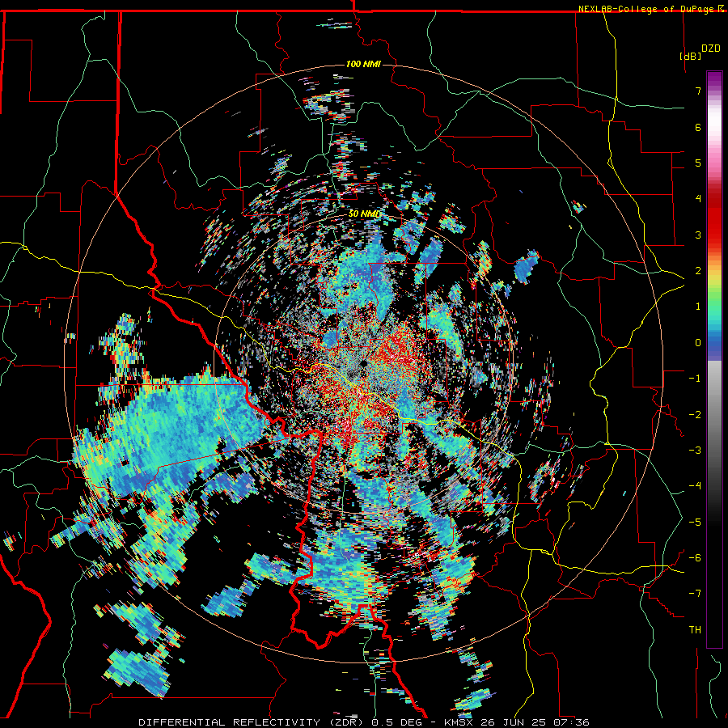Click the DZD legend title
Viewport: 728px width, 728px height.
[x=711, y=48]
